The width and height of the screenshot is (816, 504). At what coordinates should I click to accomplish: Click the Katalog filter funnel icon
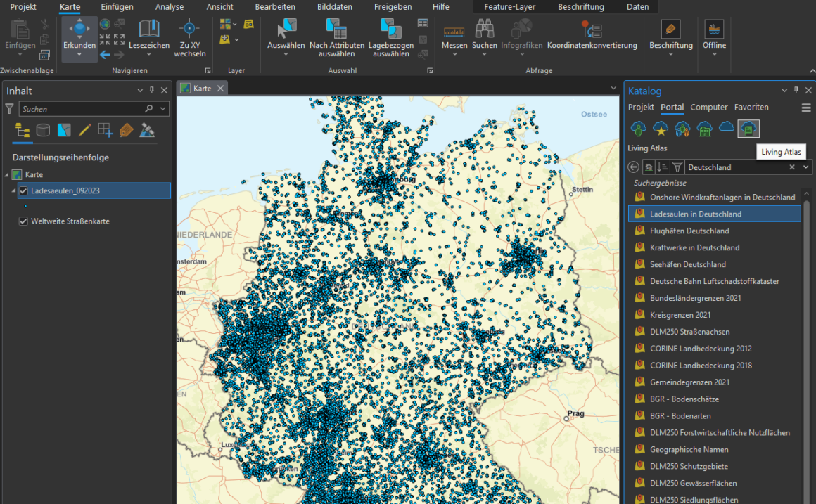tap(677, 167)
